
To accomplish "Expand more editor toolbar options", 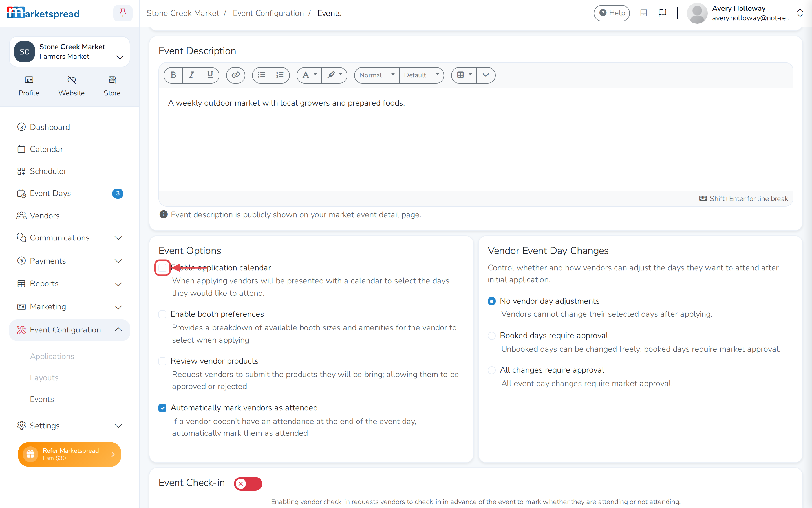I will pos(486,75).
